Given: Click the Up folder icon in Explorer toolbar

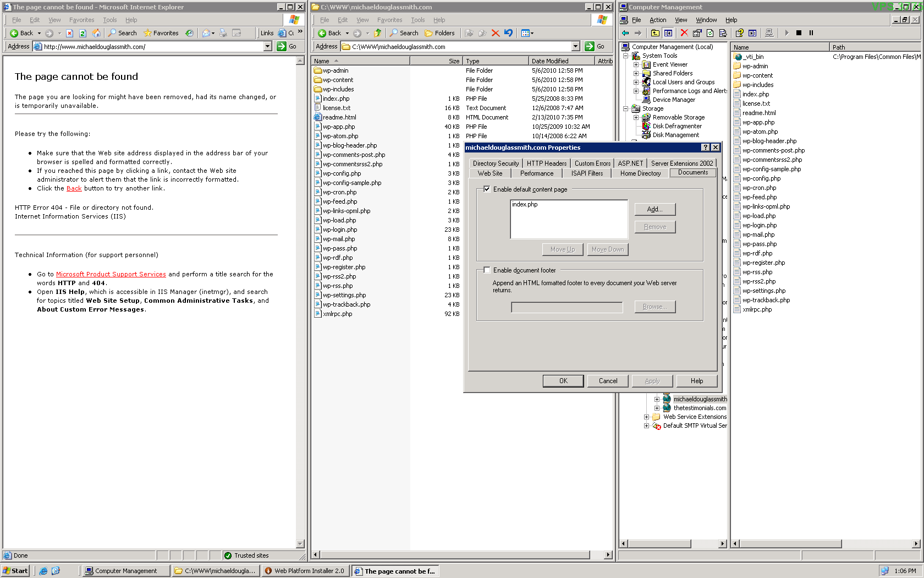Looking at the screenshot, I should (378, 33).
